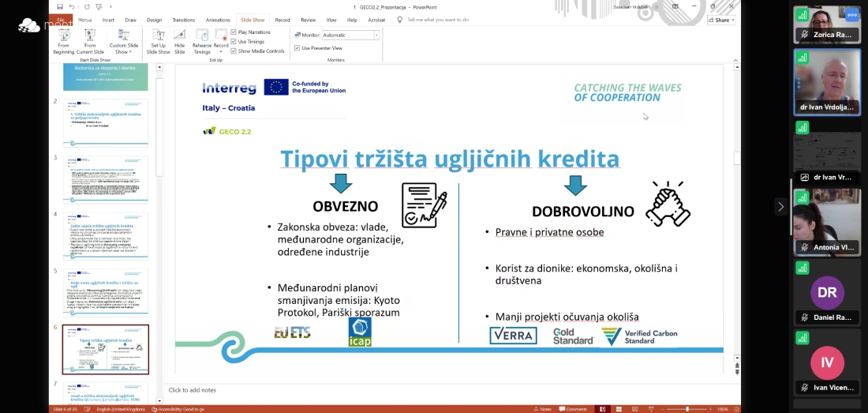Uncheck the Play Narrations checkbox
The image size is (868, 413).
pyautogui.click(x=234, y=32)
